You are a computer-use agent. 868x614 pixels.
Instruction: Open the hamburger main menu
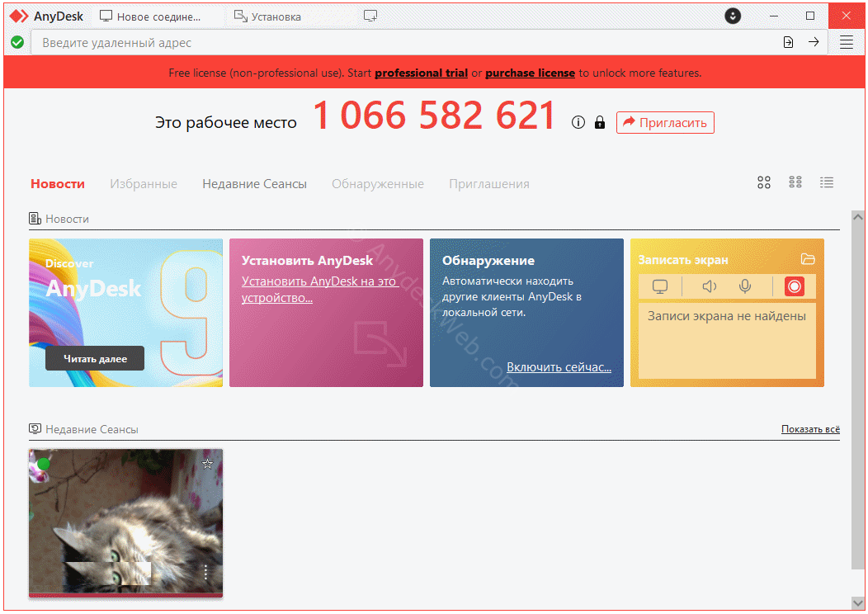pyautogui.click(x=846, y=42)
